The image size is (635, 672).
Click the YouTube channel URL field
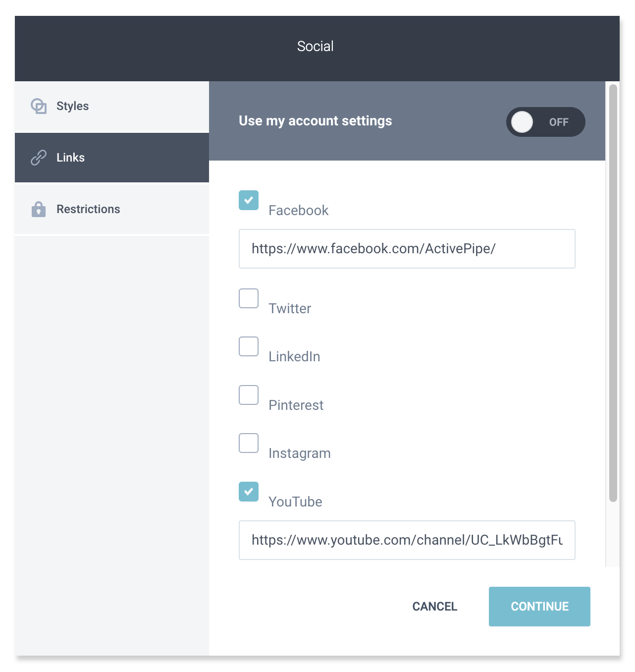click(407, 540)
